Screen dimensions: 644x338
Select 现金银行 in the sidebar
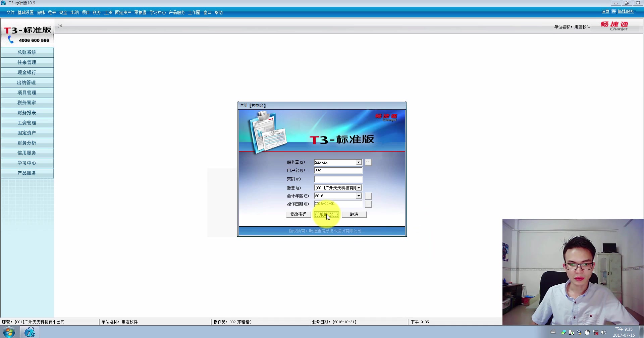coord(27,72)
